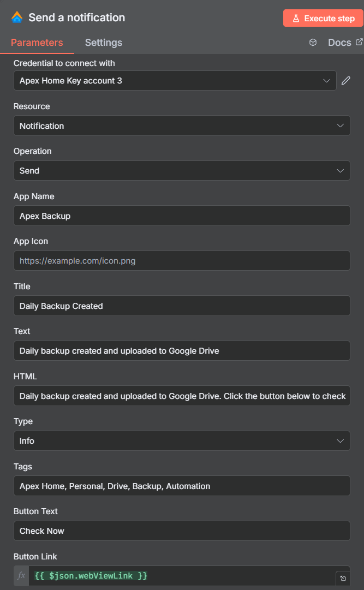Expand the expression editor with diagonal arrow icon

pyautogui.click(x=342, y=578)
